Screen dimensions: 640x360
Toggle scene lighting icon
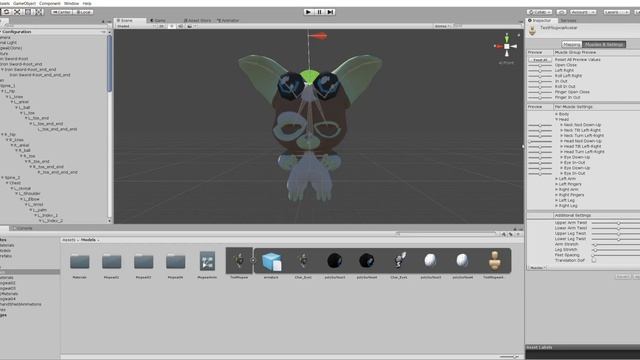click(x=171, y=26)
